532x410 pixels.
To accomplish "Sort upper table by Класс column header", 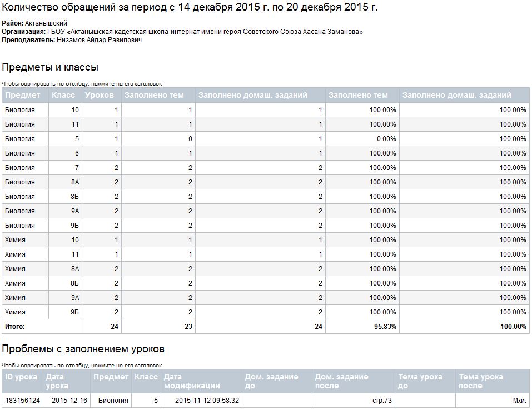I will tap(63, 95).
